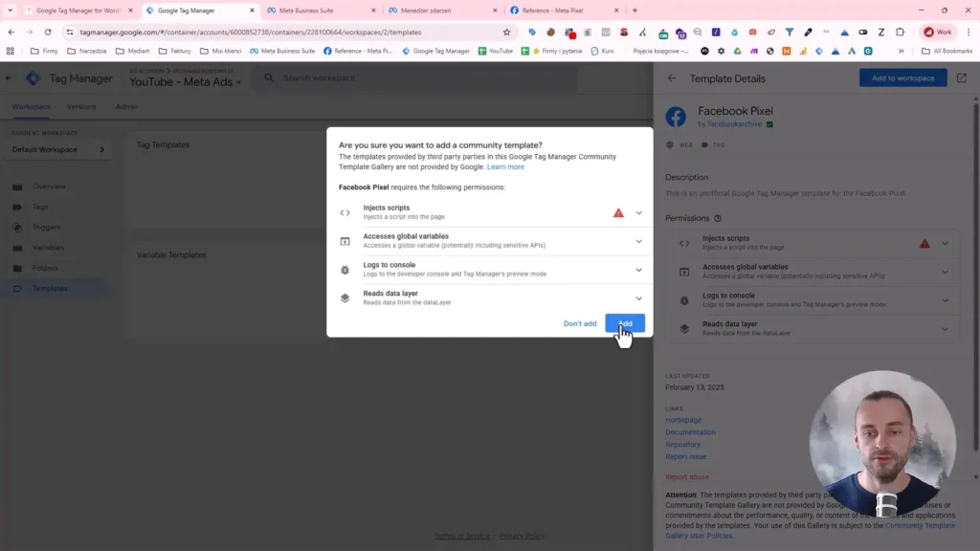The image size is (980, 551).
Task: Click the Search workspace field
Action: pyautogui.click(x=415, y=78)
